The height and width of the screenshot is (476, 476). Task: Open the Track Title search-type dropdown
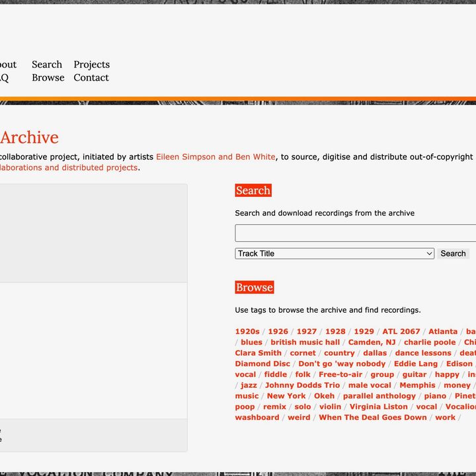(x=335, y=253)
